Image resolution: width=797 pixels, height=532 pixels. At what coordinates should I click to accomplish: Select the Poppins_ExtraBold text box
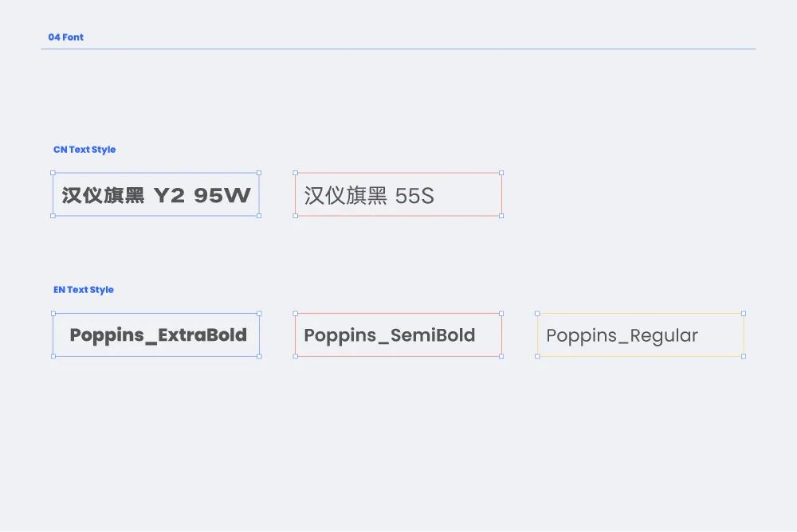coord(156,334)
